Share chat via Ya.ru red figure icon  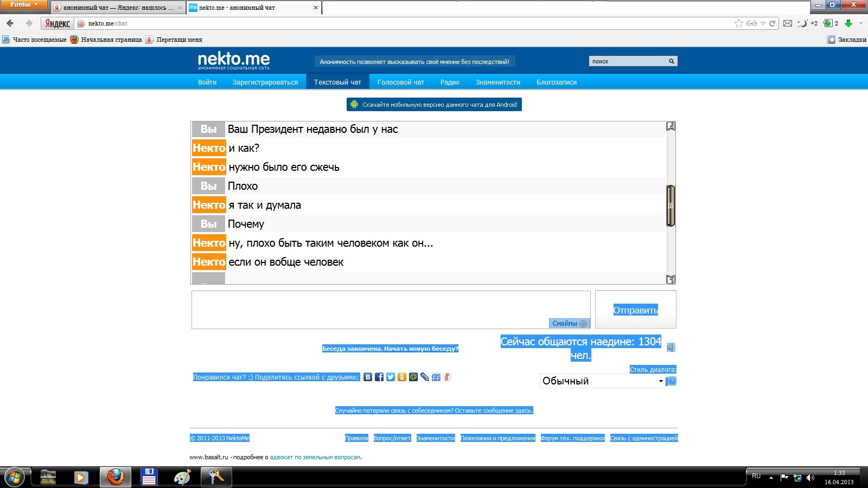click(447, 377)
